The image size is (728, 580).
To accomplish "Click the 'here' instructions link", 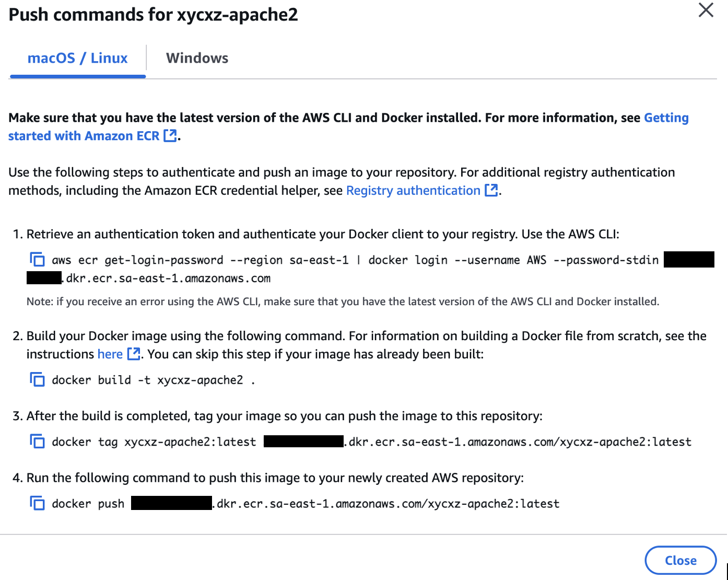I will click(110, 354).
